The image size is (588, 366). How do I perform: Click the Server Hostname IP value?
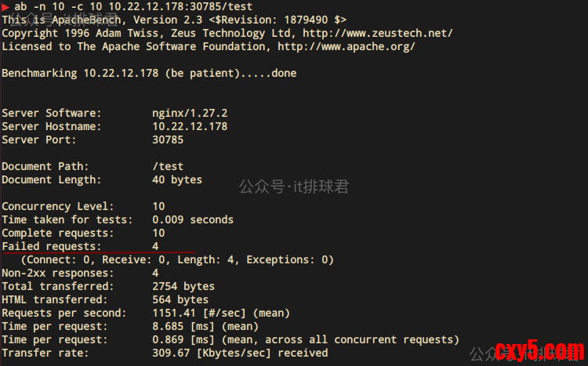[x=190, y=126]
